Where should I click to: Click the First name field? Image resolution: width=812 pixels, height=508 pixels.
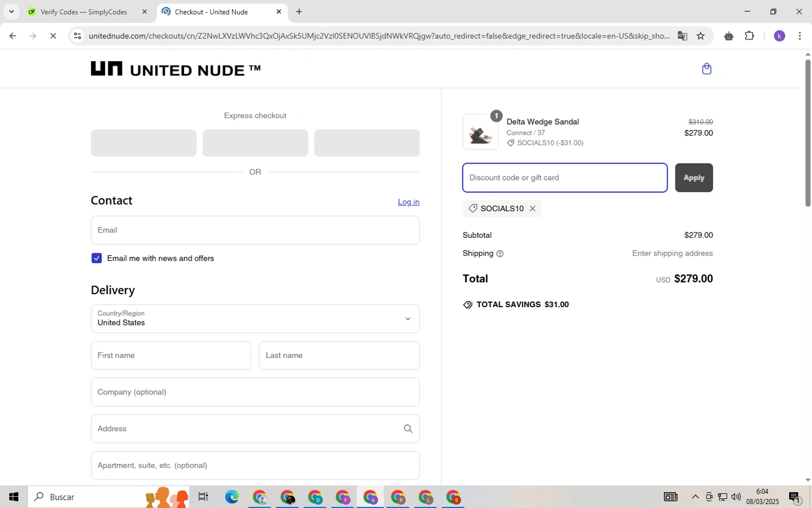coord(171,355)
